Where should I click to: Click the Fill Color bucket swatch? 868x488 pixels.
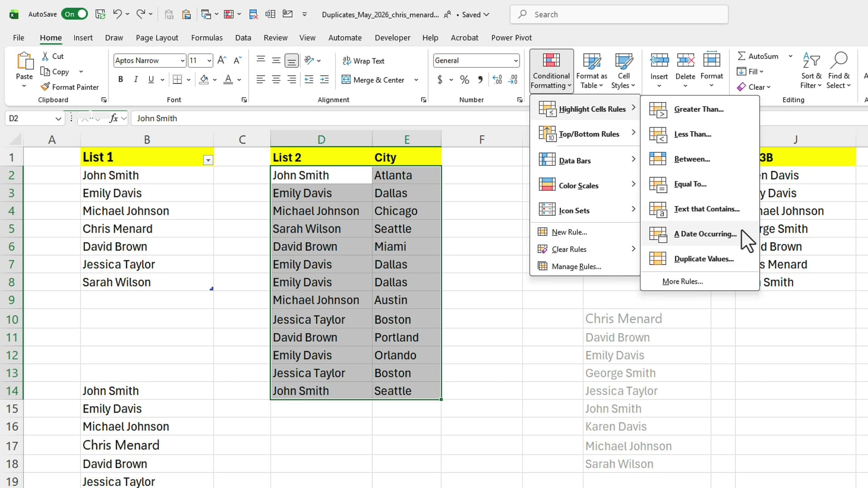coord(204,80)
